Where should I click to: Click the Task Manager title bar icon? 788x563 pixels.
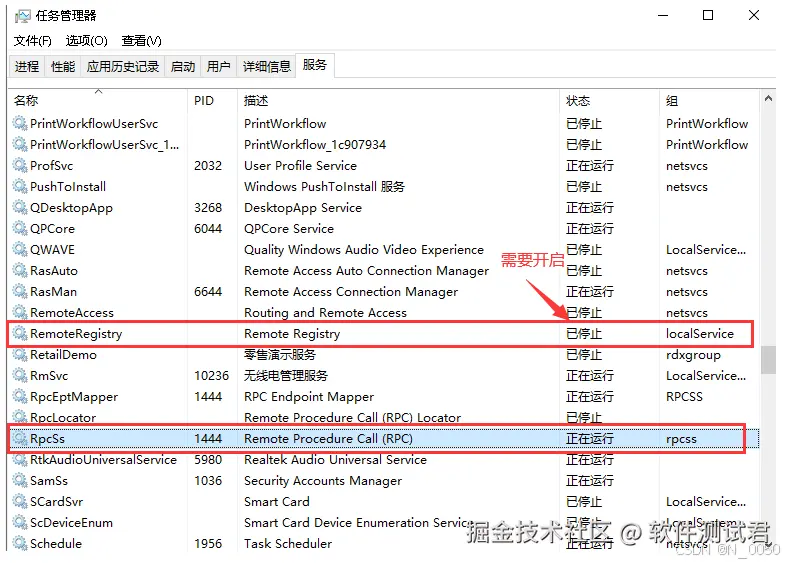pyautogui.click(x=23, y=16)
